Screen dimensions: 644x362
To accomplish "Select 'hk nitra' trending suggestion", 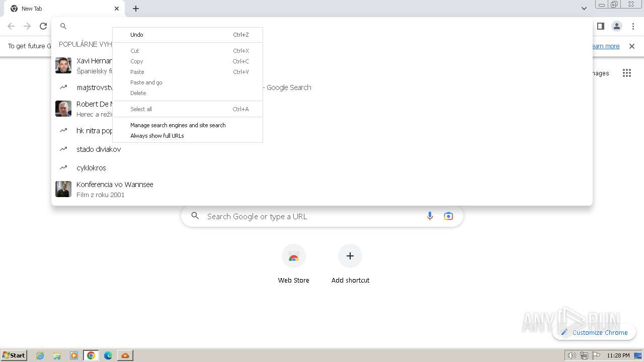I will point(322,131).
